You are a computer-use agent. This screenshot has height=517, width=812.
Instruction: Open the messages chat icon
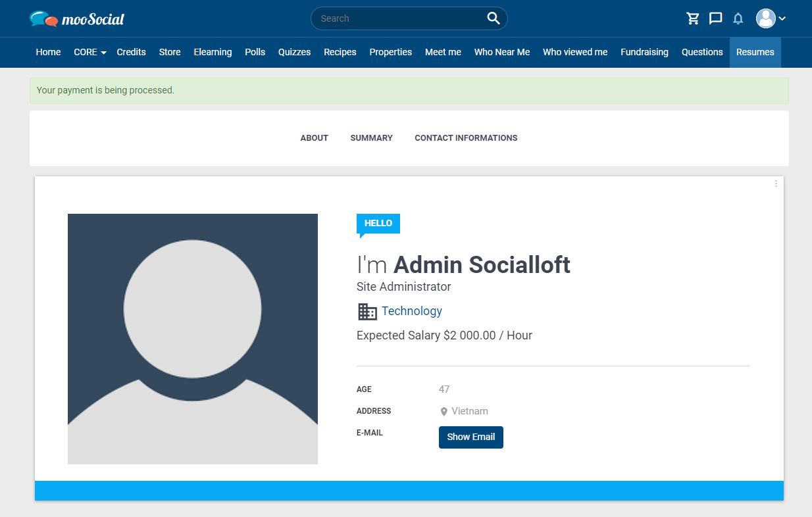(715, 18)
